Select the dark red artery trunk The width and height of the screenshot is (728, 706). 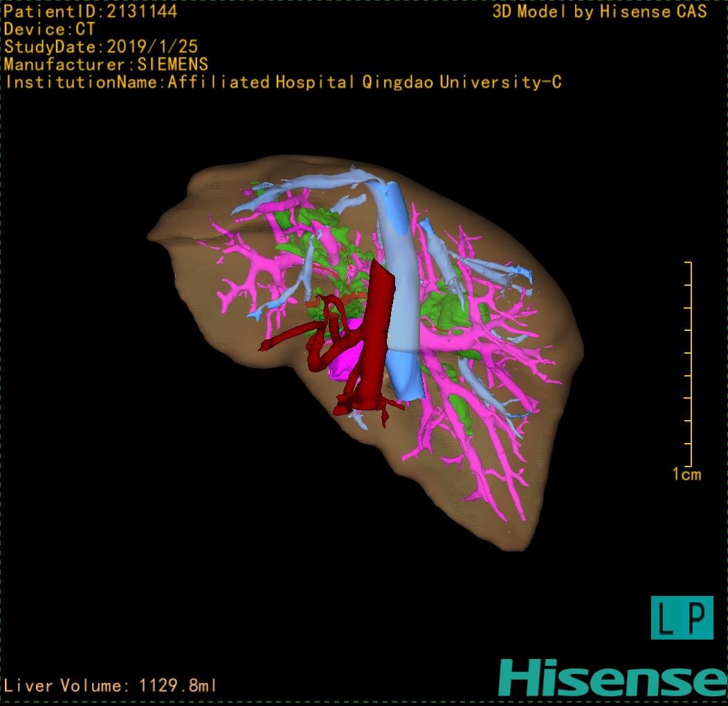379,311
